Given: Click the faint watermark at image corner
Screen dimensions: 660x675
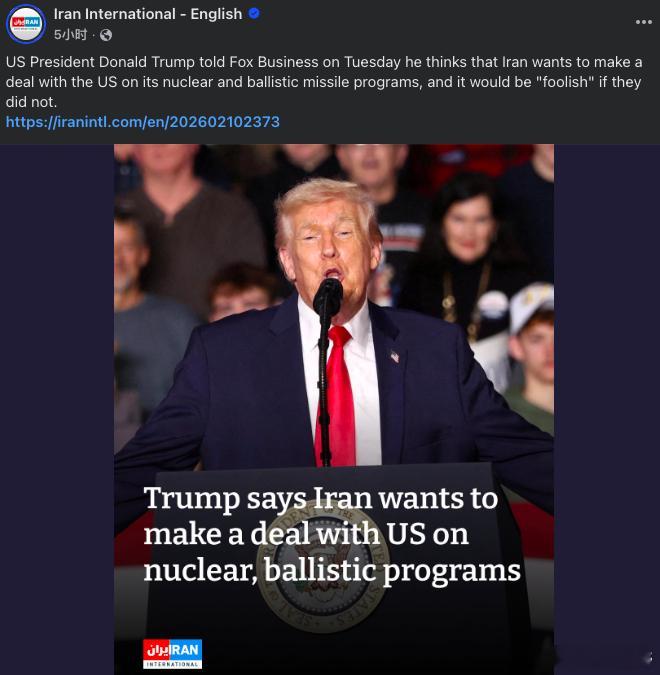Looking at the screenshot, I should 647,657.
